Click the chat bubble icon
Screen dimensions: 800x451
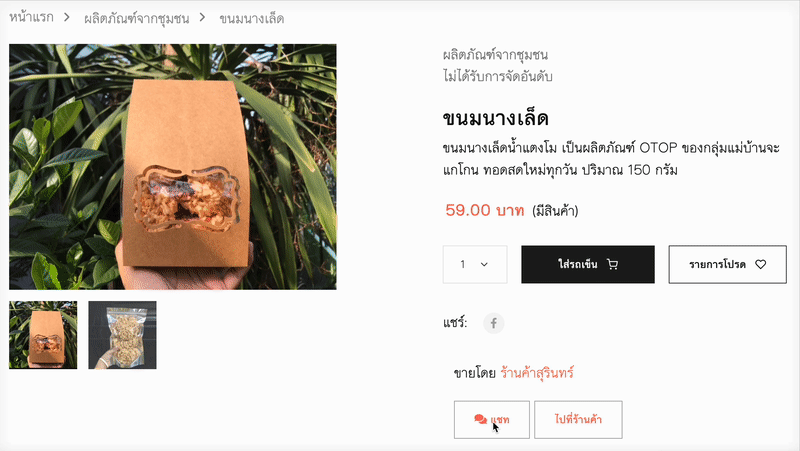(x=480, y=419)
